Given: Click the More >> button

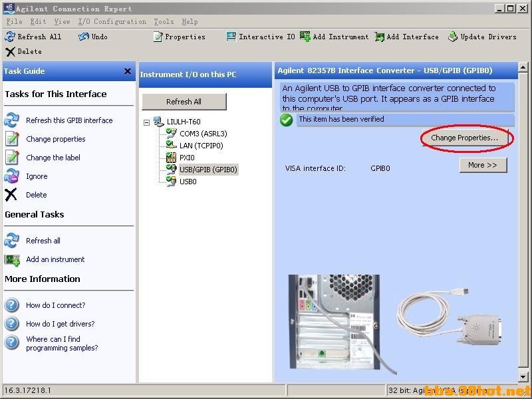Looking at the screenshot, I should (483, 165).
